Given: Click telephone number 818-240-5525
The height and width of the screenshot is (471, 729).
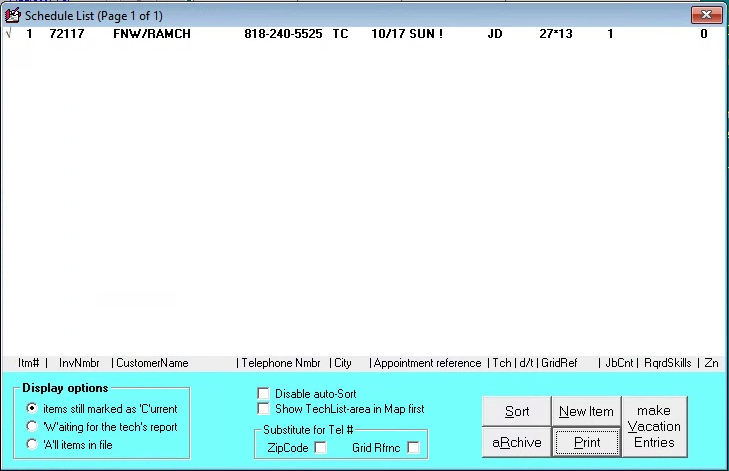Looking at the screenshot, I should 283,33.
